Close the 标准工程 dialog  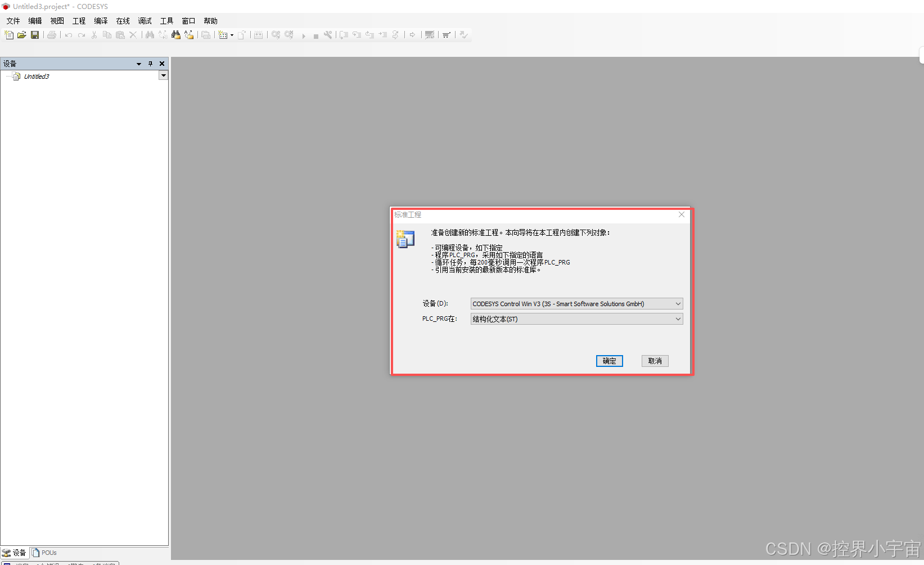[682, 214]
